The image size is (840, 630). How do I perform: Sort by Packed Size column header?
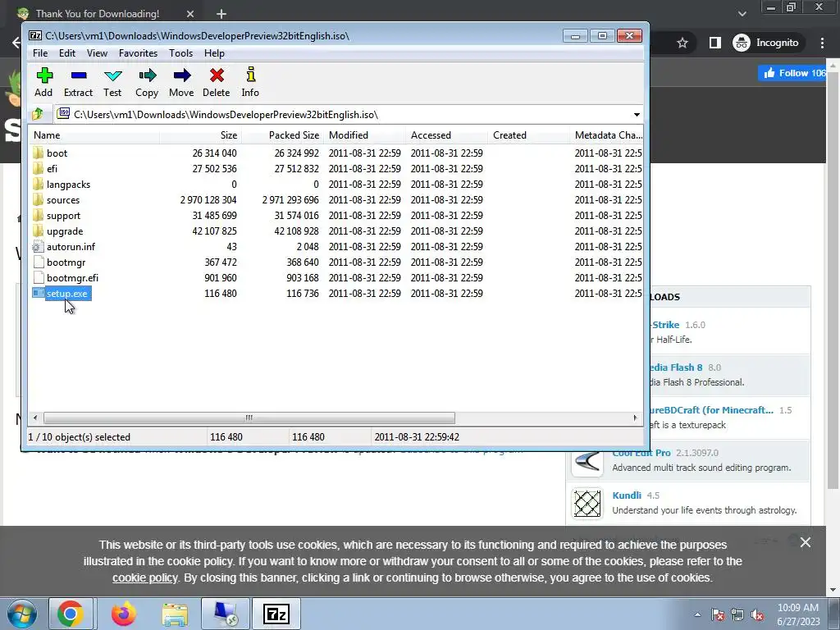pyautogui.click(x=282, y=135)
